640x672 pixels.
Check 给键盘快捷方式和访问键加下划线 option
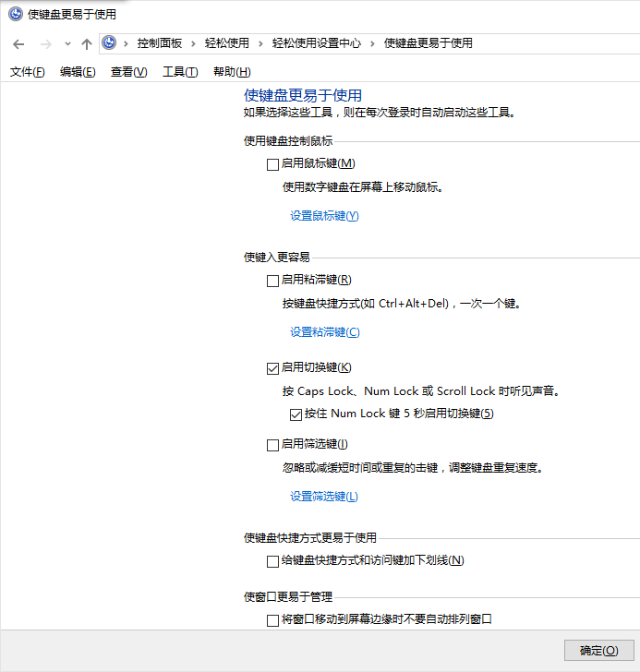coord(272,561)
